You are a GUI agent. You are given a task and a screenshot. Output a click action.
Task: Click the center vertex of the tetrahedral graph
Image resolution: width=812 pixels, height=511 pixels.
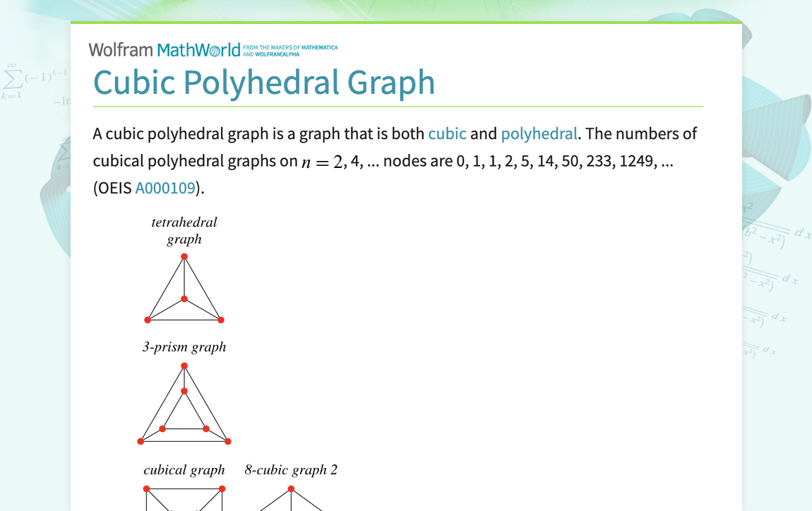coord(184,299)
